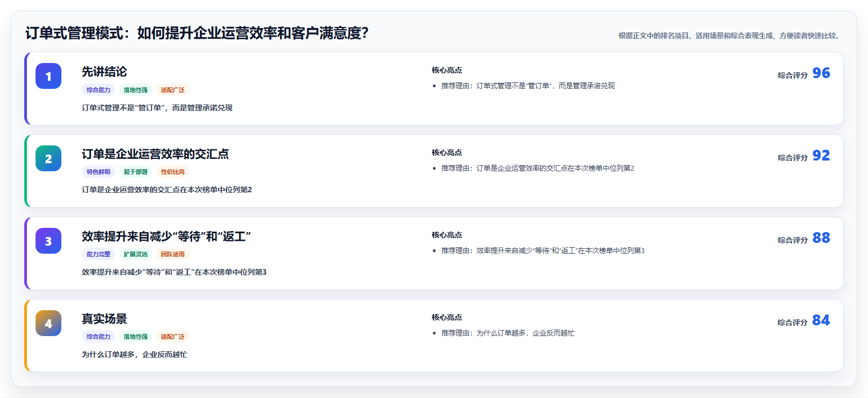Click the score 96

tap(821, 73)
